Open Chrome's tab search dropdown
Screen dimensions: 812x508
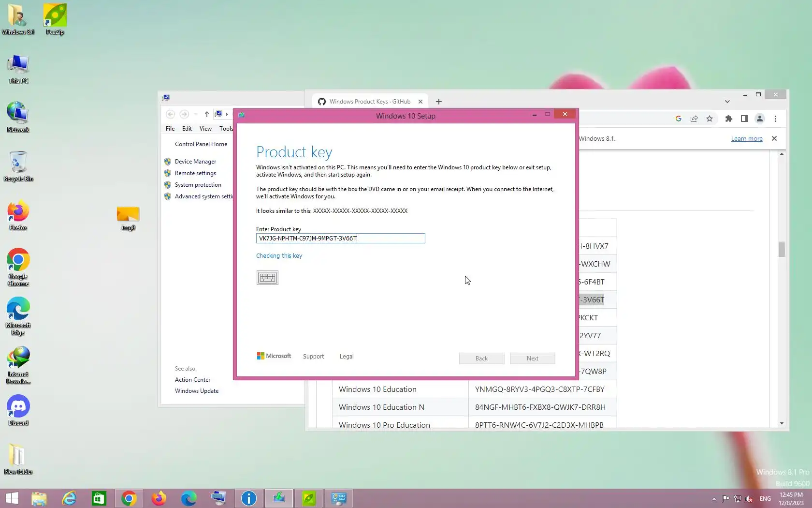727,102
